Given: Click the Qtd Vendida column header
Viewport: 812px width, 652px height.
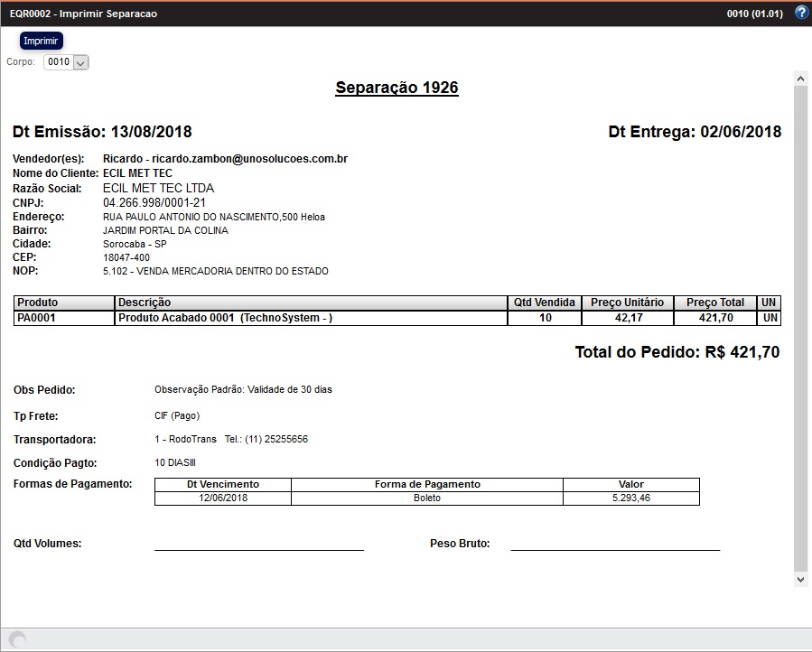Looking at the screenshot, I should [x=544, y=303].
